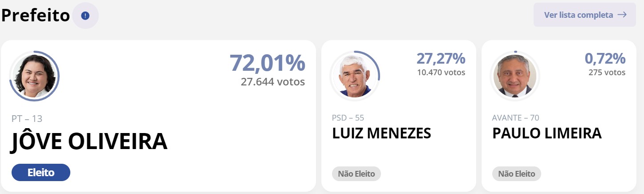Select the 0,72% vote percentage
The width and height of the screenshot is (644, 194).
coord(605,58)
